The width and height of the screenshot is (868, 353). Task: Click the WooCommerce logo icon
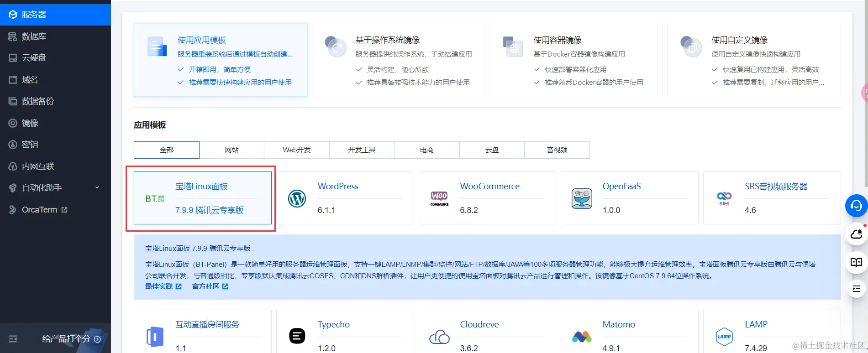pos(439,199)
